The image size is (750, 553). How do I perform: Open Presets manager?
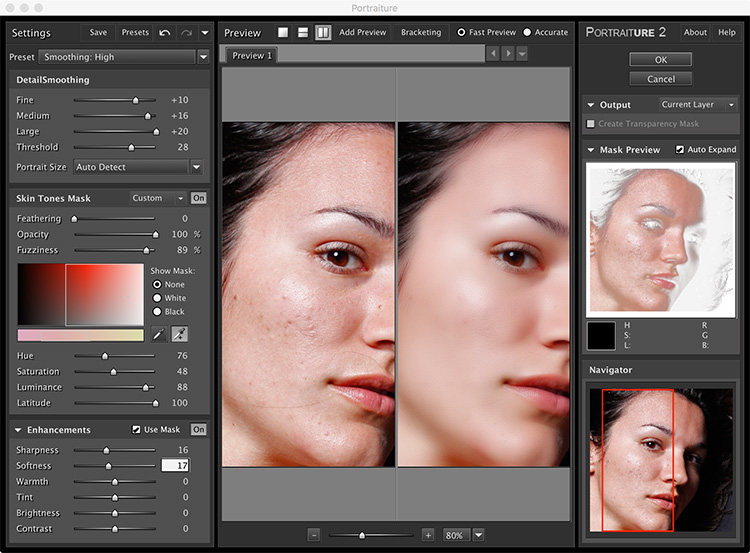point(135,33)
